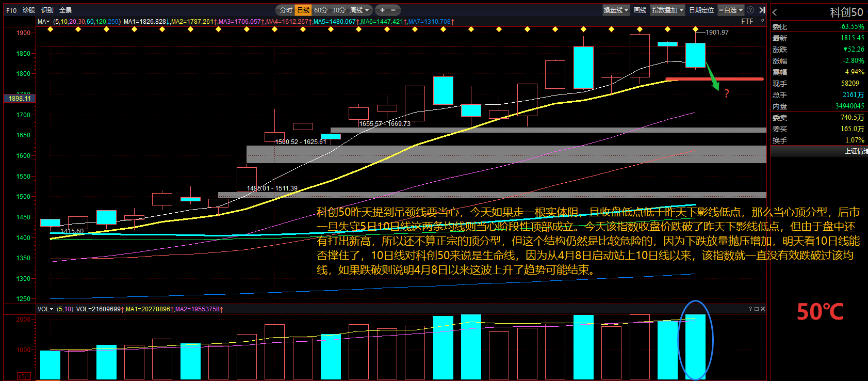
Task: Switch to the 分时 intraday chart tab
Action: pyautogui.click(x=286, y=10)
